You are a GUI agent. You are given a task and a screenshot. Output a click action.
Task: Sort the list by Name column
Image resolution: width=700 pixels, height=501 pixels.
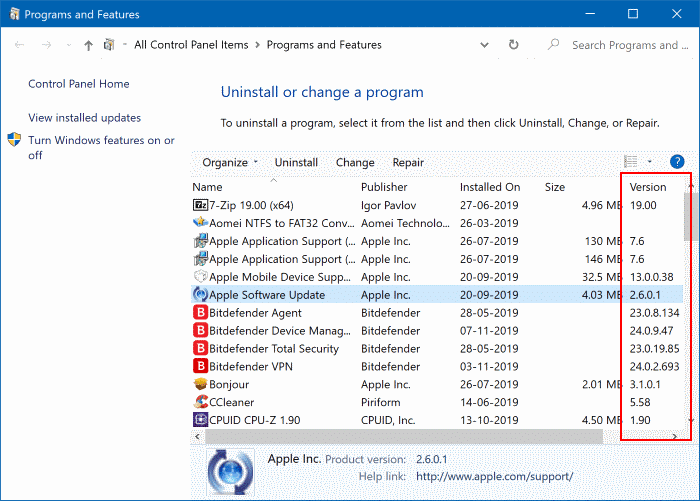[207, 187]
